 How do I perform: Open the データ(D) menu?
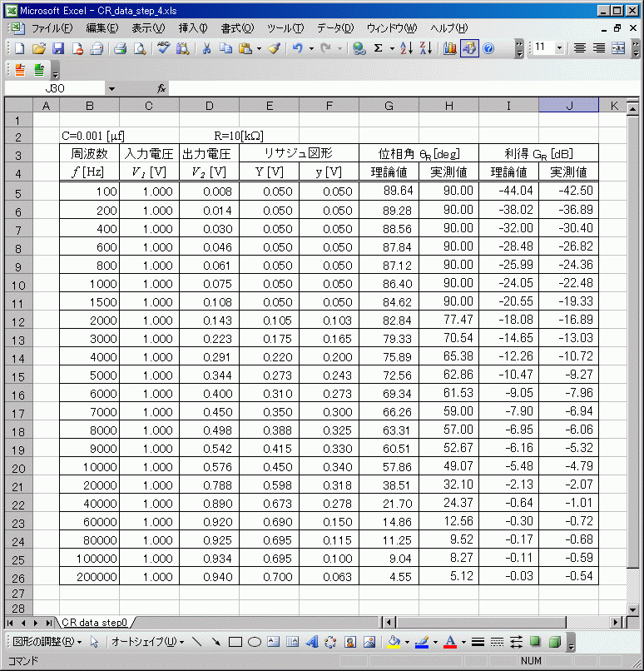coord(334,27)
